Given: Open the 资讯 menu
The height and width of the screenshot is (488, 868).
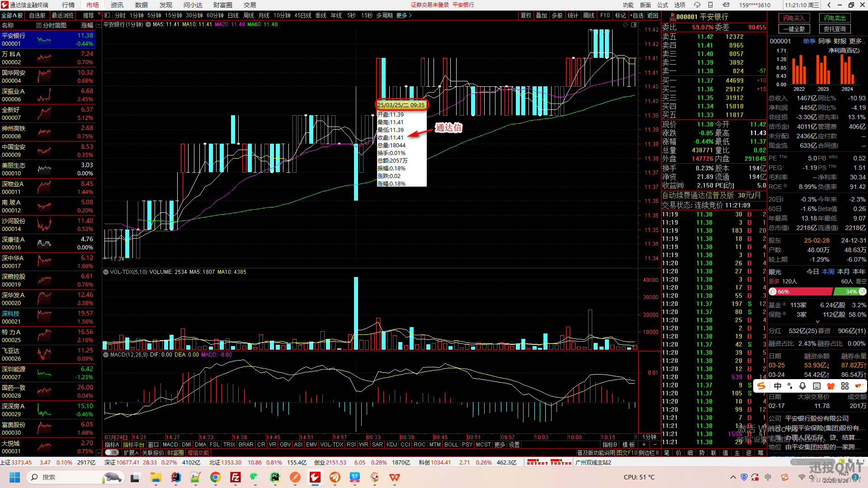Looking at the screenshot, I should [x=117, y=5].
